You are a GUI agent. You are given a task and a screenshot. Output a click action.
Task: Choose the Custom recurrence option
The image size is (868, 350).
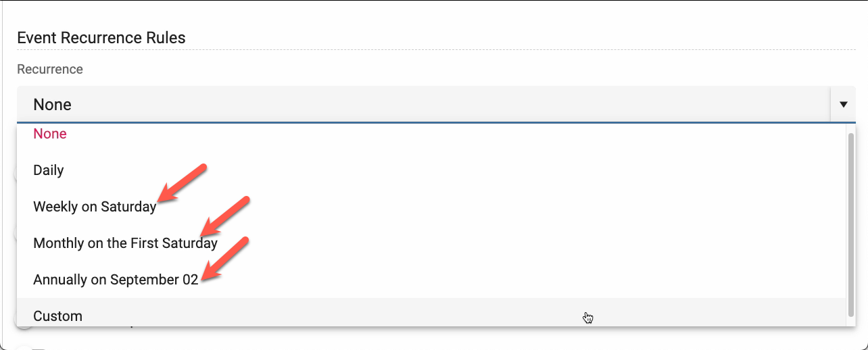coord(58,316)
